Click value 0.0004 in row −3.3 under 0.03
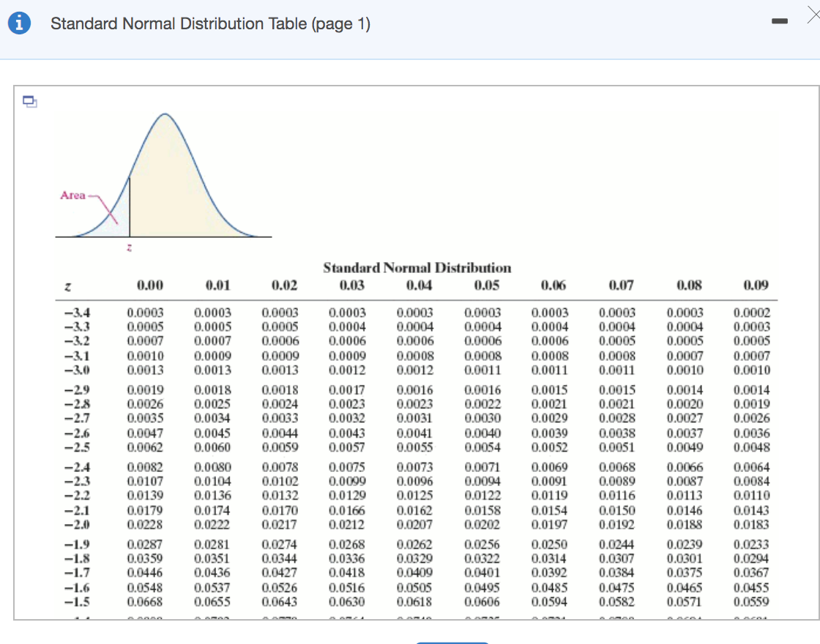The width and height of the screenshot is (820, 644). (x=347, y=326)
